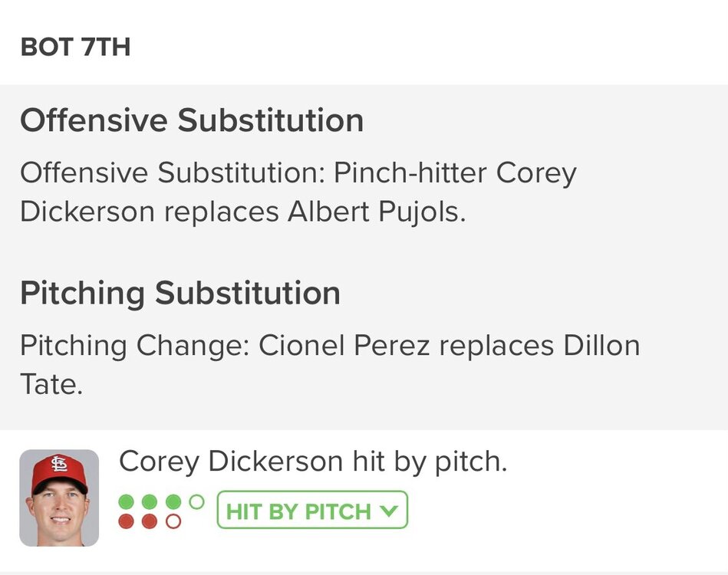Click the empty green ball circle
This screenshot has width=728, height=575.
pos(196,502)
